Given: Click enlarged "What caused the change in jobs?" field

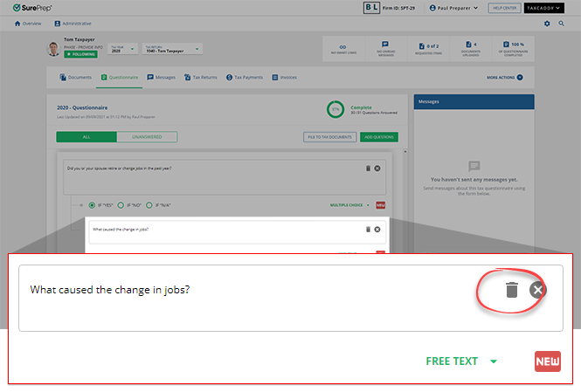Looking at the screenshot, I should coord(291,298).
